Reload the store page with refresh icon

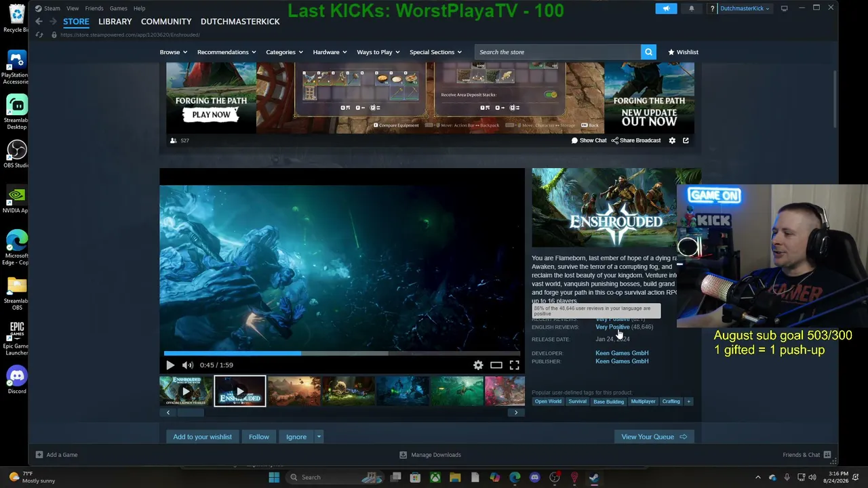(39, 35)
